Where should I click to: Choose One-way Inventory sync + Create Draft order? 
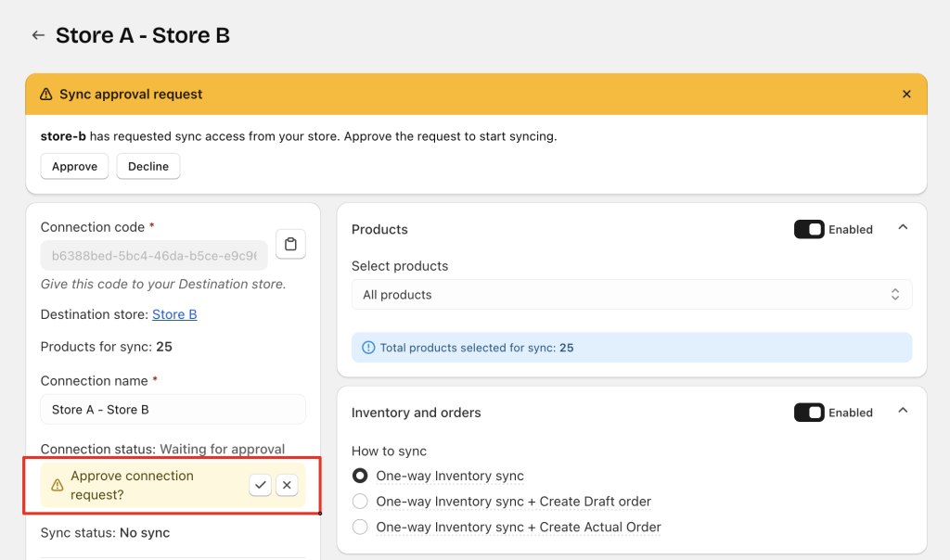360,502
